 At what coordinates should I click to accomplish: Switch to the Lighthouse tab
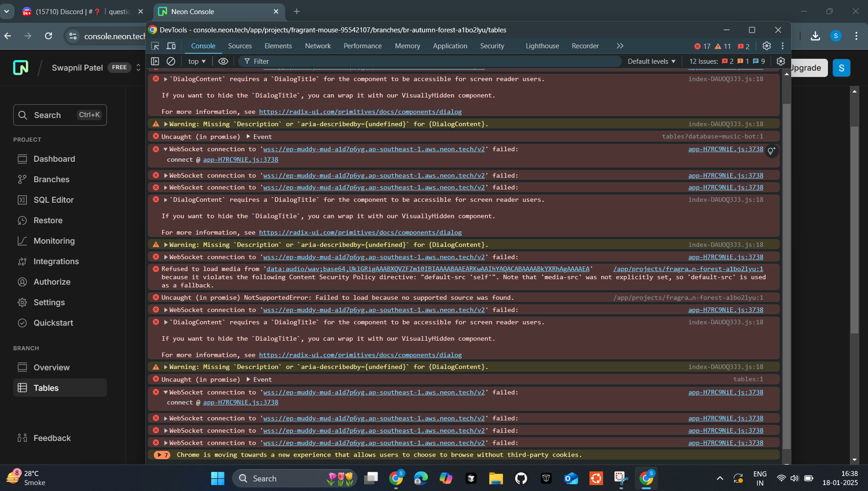[542, 46]
